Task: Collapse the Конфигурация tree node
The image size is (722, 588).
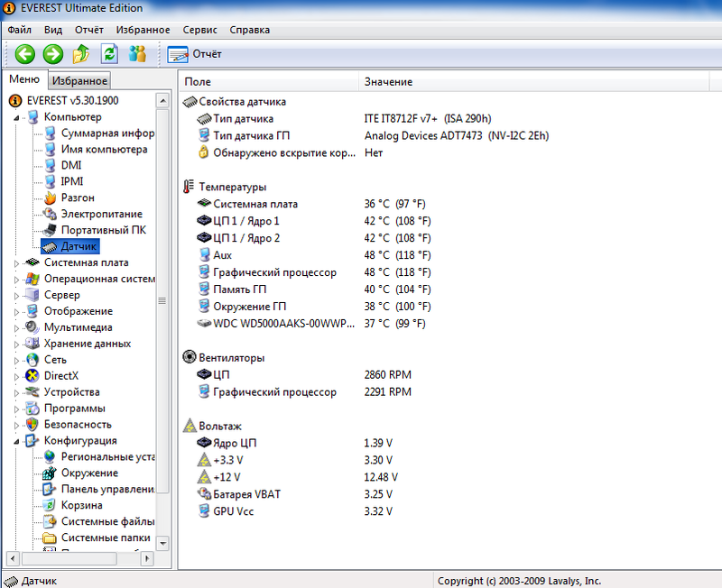Action: (x=16, y=442)
